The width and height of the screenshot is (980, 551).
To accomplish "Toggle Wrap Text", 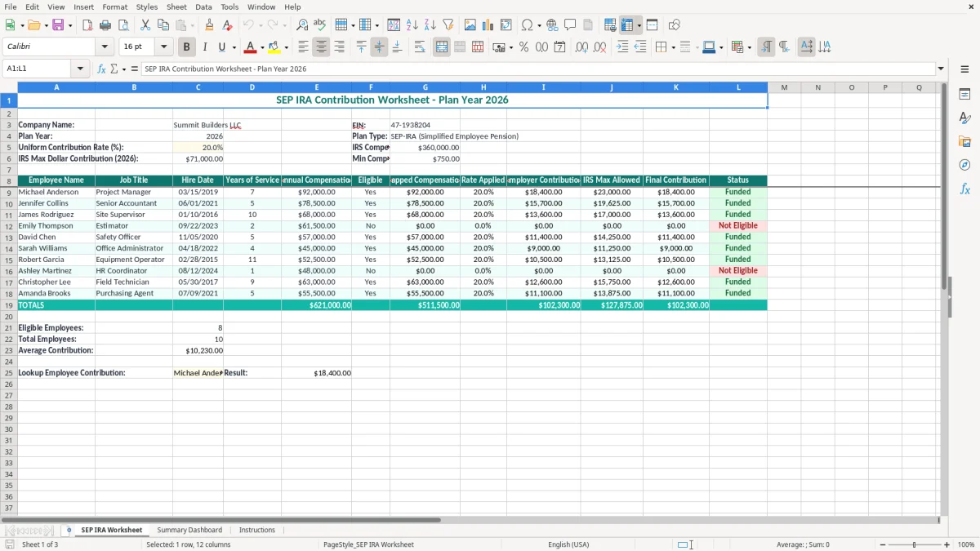I will [x=420, y=47].
